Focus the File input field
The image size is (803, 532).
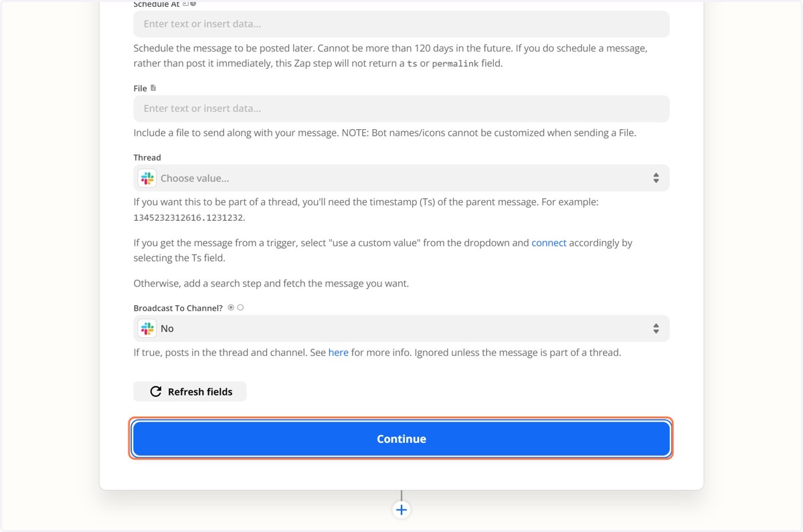coord(401,108)
